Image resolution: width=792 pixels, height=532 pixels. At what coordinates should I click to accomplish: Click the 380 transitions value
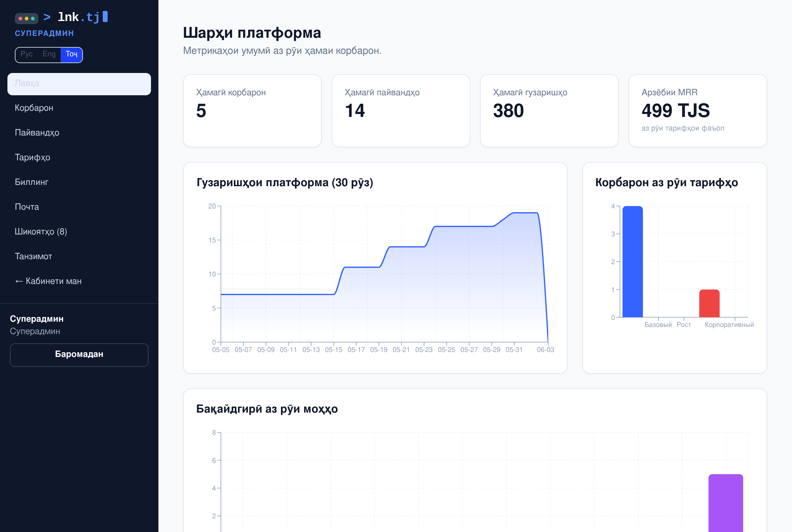point(508,111)
